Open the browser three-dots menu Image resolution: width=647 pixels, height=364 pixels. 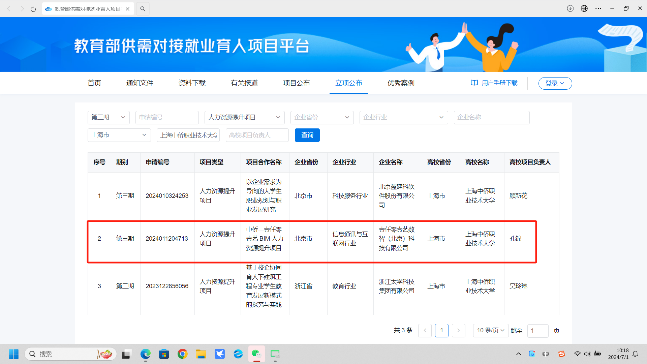[598, 8]
